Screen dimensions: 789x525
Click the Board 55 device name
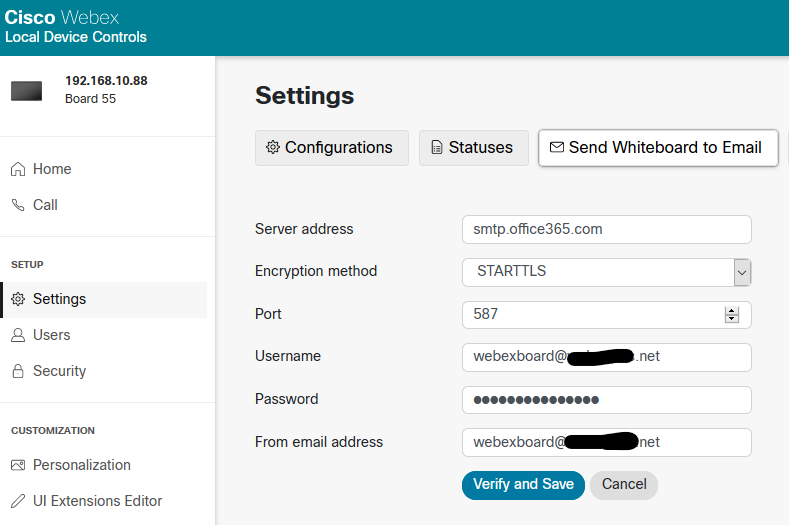coord(91,99)
